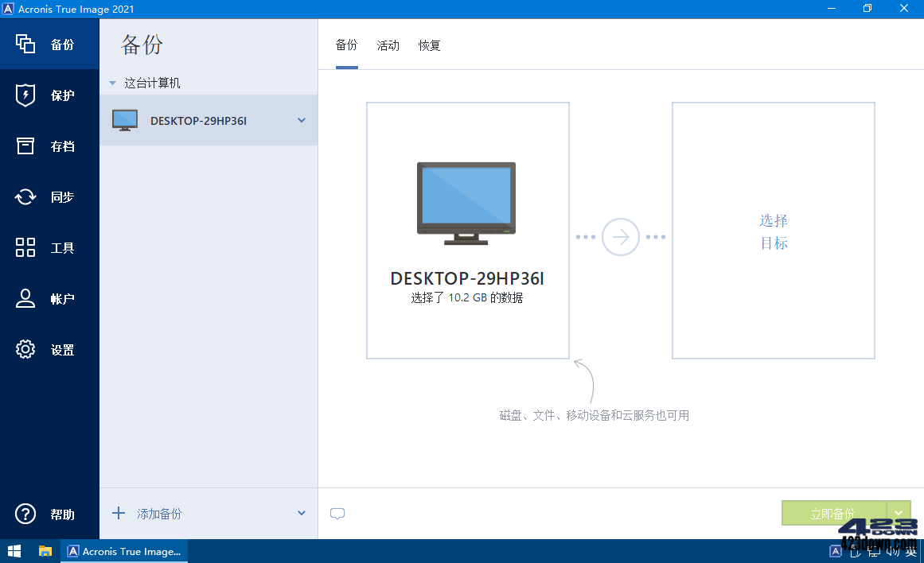Open the Protection (保护) section
This screenshot has width=924, height=563.
click(49, 95)
